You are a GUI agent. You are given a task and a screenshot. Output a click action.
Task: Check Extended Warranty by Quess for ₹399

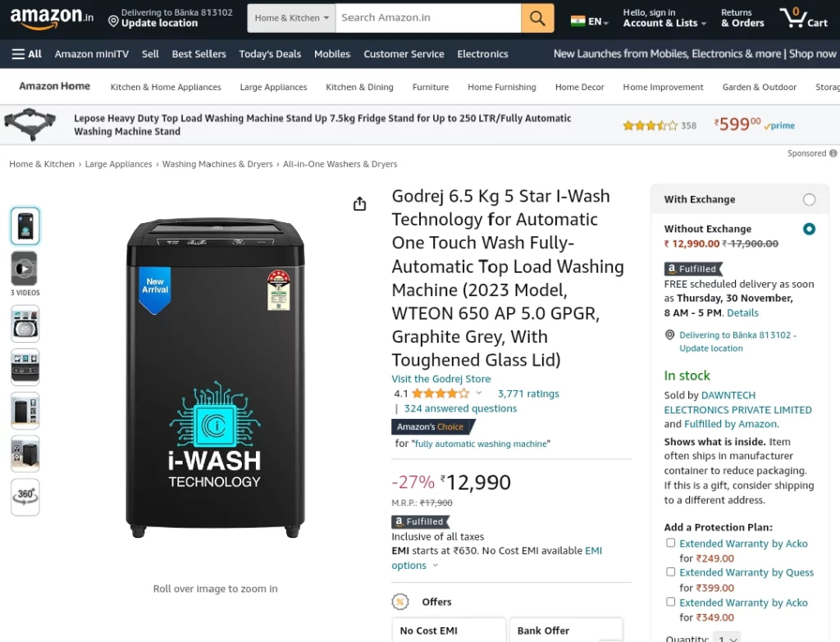[670, 571]
